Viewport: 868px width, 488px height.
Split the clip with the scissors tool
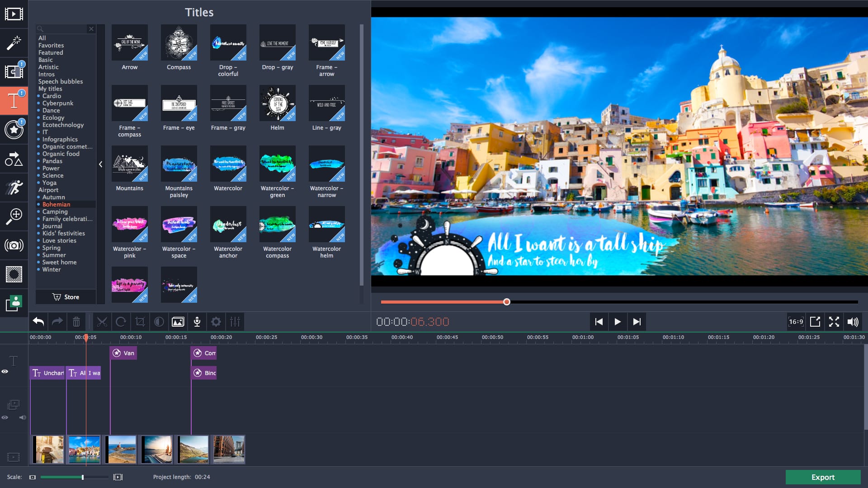point(102,322)
